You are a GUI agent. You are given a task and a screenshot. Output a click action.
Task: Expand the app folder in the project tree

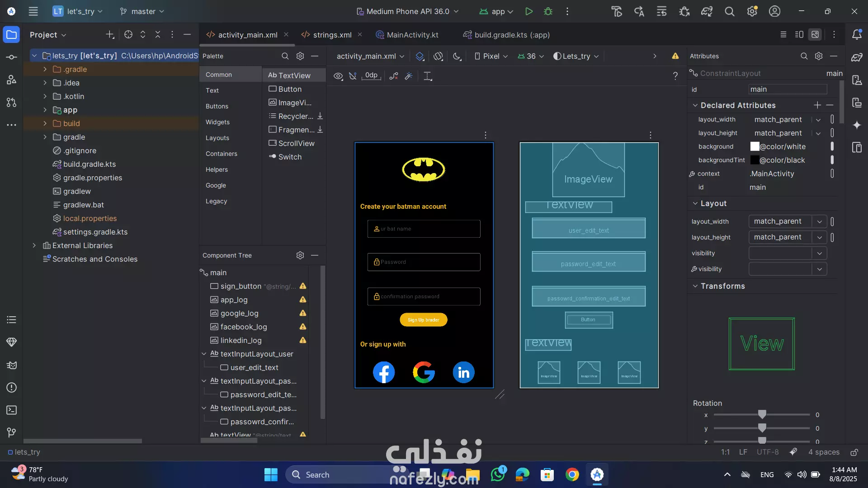pyautogui.click(x=45, y=110)
